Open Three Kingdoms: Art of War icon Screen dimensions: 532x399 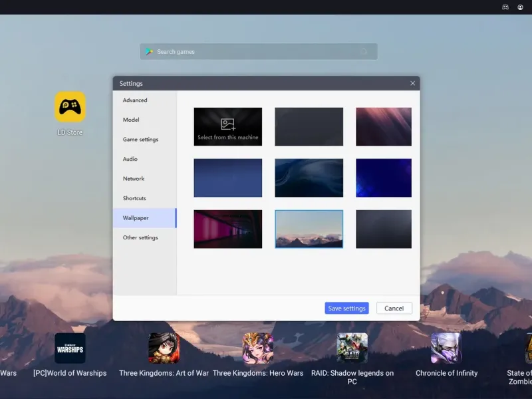point(164,348)
